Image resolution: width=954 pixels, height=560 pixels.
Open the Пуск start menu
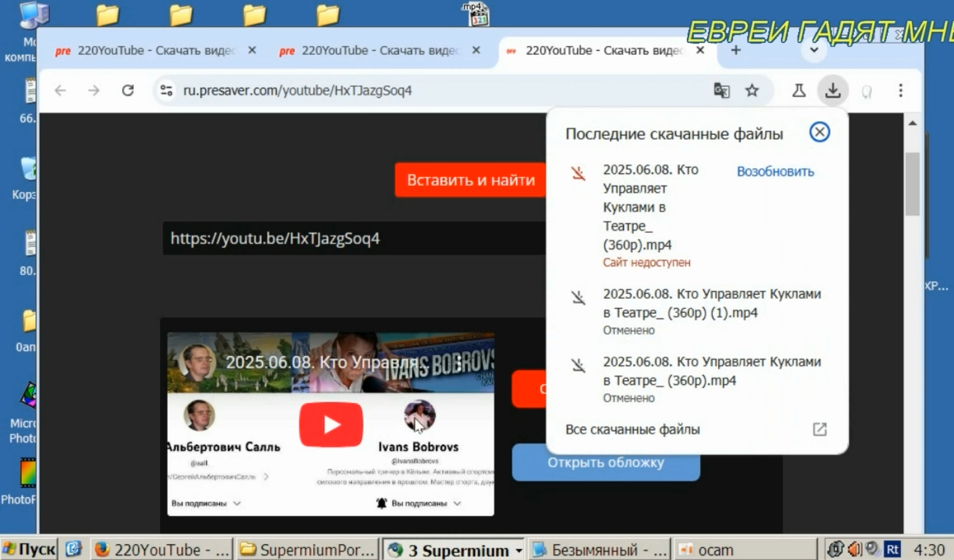(x=29, y=549)
